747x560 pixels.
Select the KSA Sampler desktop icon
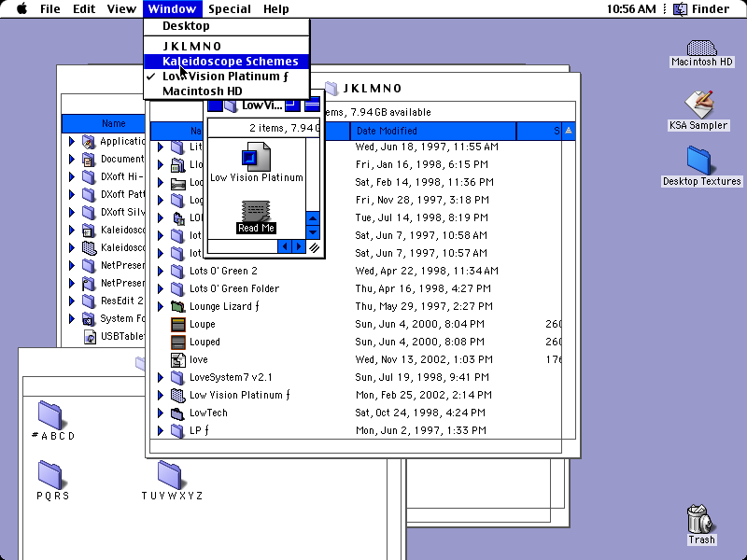pos(699,104)
